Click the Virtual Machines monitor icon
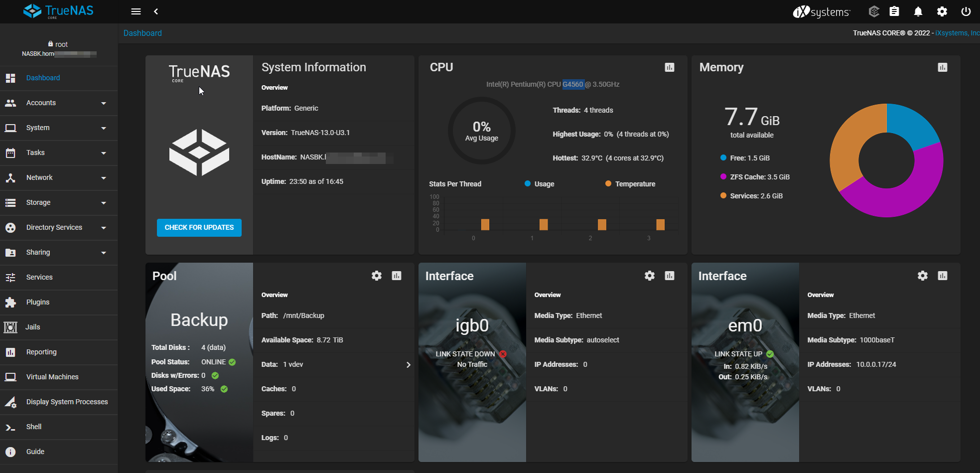 coord(10,377)
